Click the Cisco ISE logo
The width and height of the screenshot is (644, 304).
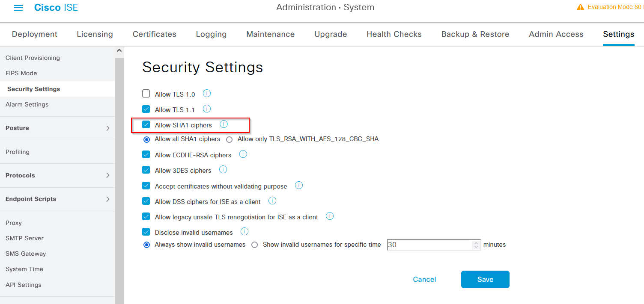[x=56, y=8]
